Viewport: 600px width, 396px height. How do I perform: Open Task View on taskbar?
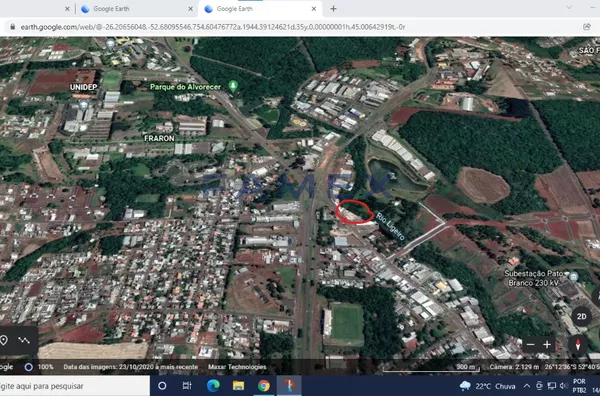(x=187, y=386)
